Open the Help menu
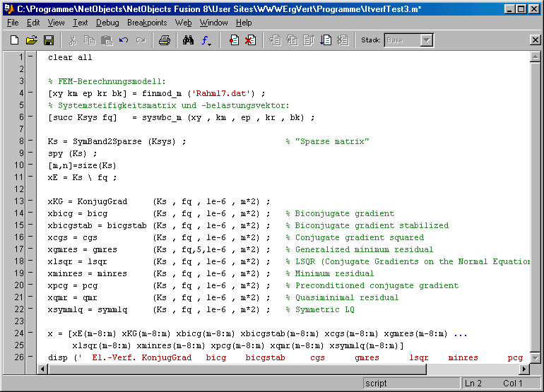Screen dimensions: 544x392 point(244,23)
